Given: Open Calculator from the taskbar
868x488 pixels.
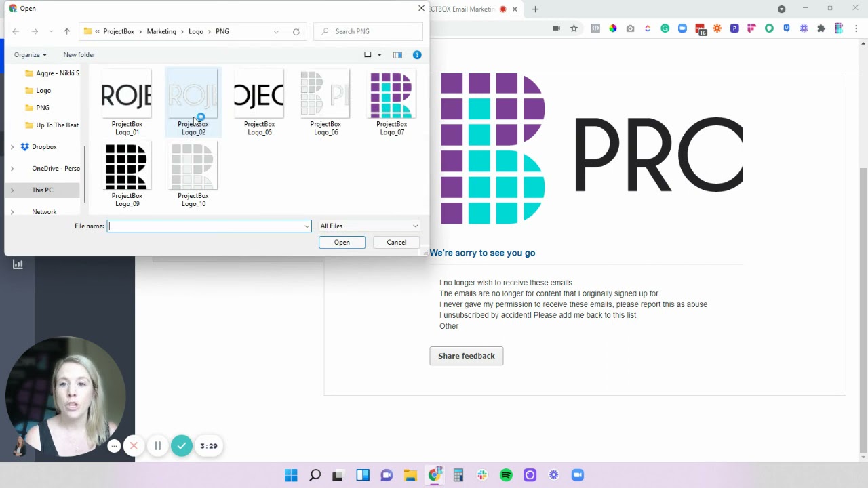Looking at the screenshot, I should click(x=458, y=475).
